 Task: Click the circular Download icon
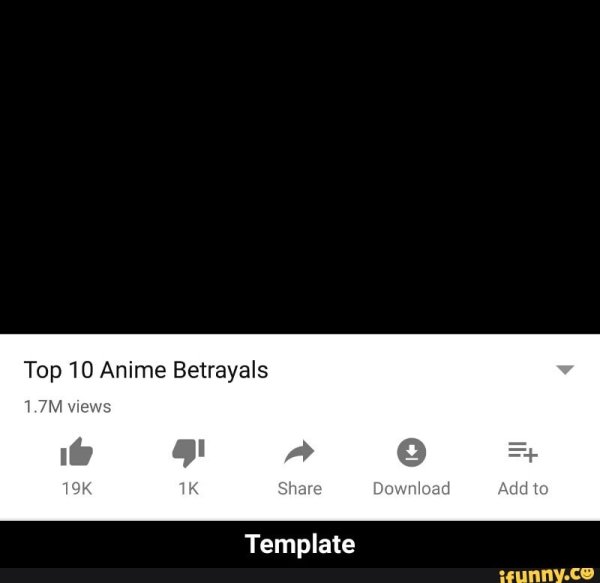click(411, 452)
